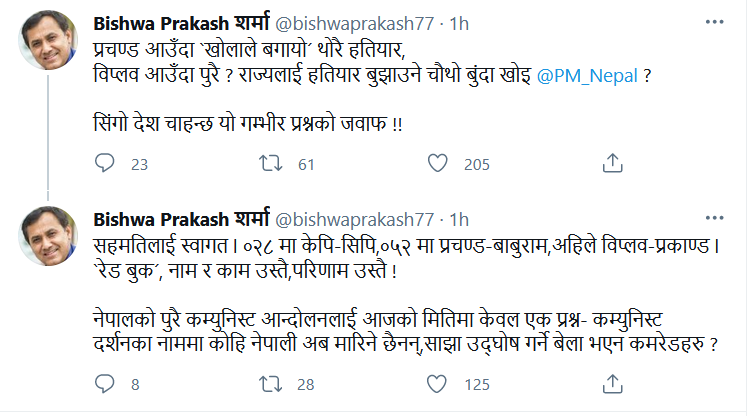
Task: Open Bishwa Prakash शर्मा's name on second tweet
Action: tap(176, 219)
